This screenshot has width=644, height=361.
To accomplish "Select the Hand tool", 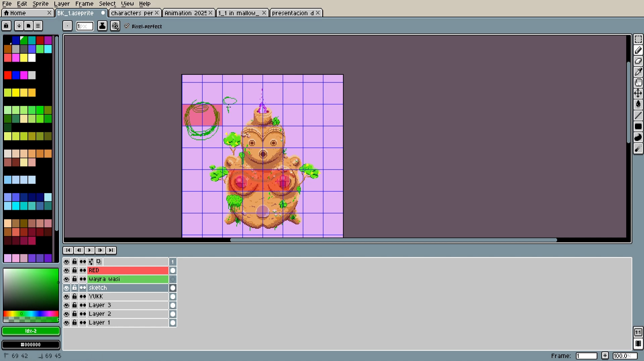I will click(x=638, y=82).
